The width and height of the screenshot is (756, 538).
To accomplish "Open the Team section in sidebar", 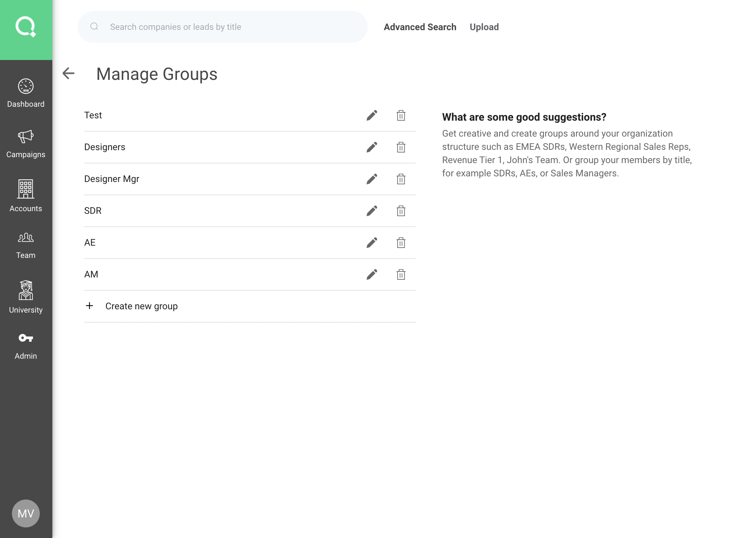I will coord(26,245).
